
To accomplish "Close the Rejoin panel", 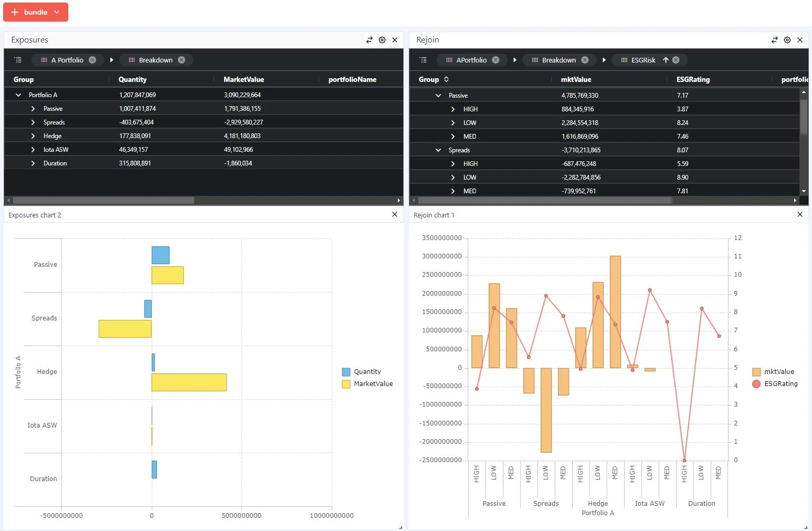I will click(800, 40).
